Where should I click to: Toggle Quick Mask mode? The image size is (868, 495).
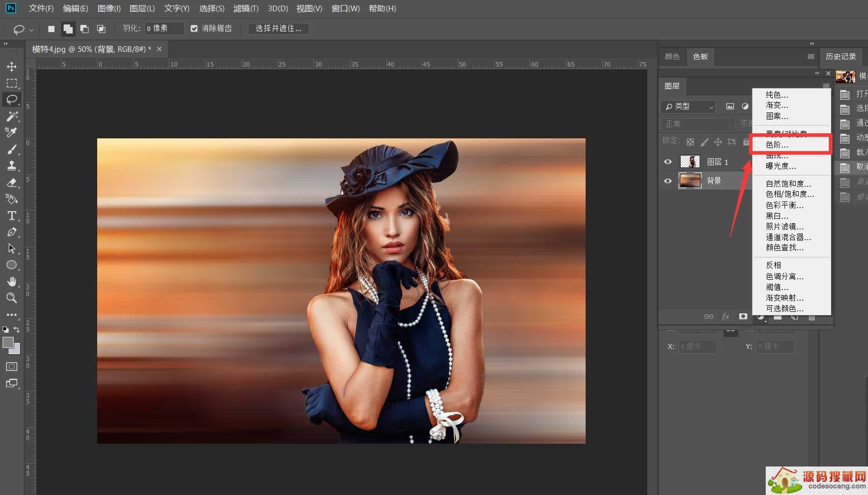click(x=12, y=367)
